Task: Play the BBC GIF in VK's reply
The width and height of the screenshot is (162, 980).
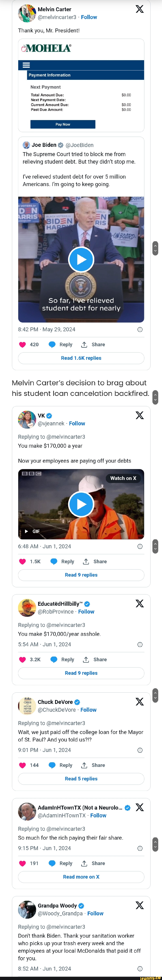Action: [x=81, y=504]
